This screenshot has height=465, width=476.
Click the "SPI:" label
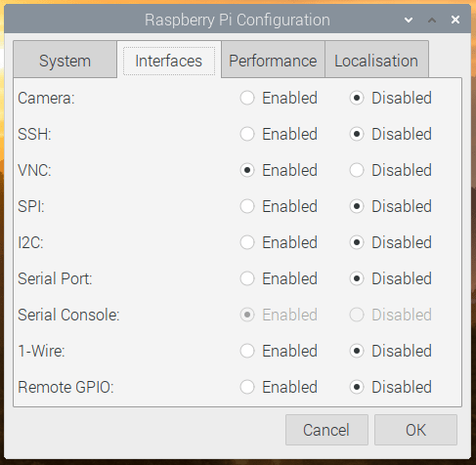pos(31,206)
